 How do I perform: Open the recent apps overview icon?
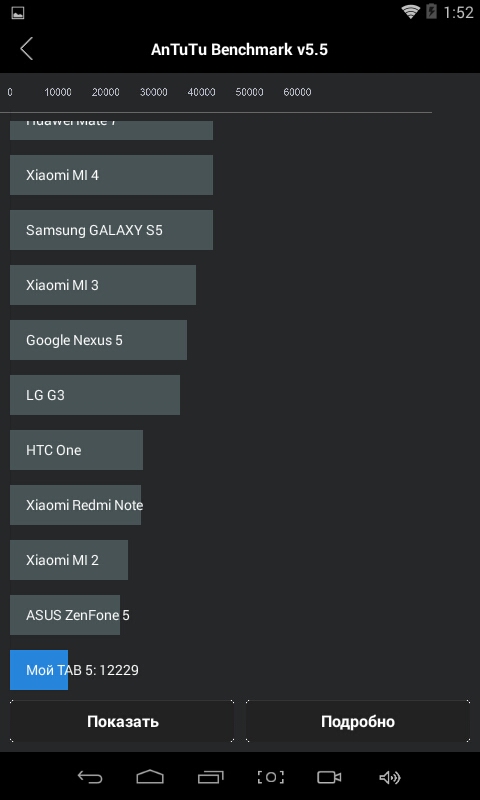(x=211, y=777)
